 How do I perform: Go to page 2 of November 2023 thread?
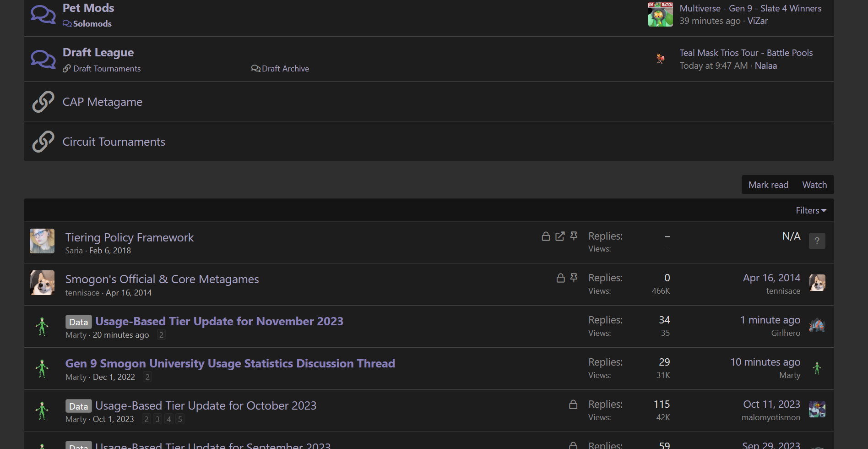[x=161, y=335]
